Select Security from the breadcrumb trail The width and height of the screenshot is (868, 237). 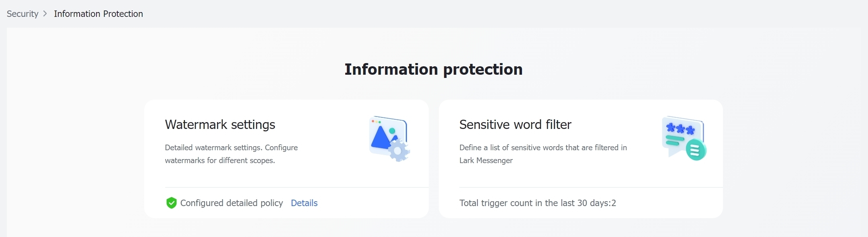click(x=22, y=14)
